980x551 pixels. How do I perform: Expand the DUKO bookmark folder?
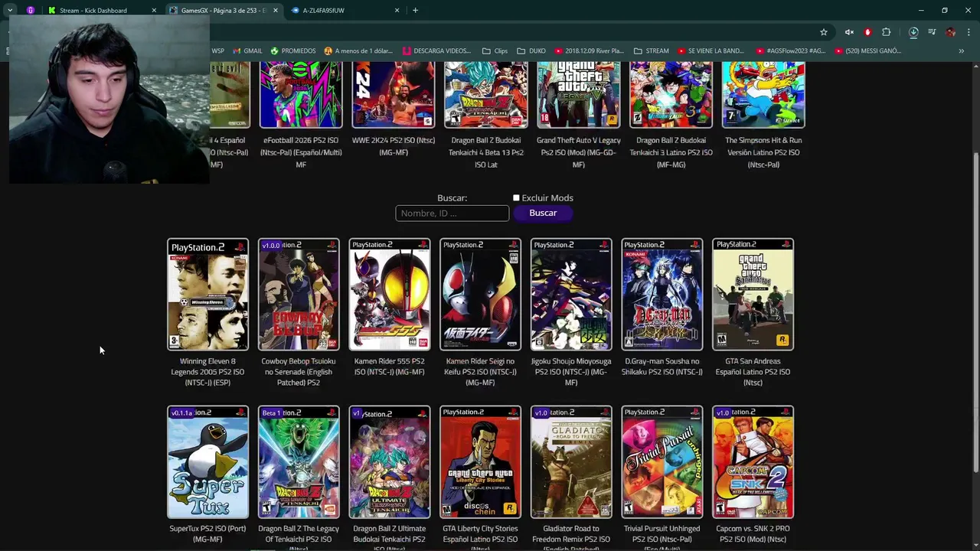pos(531,51)
